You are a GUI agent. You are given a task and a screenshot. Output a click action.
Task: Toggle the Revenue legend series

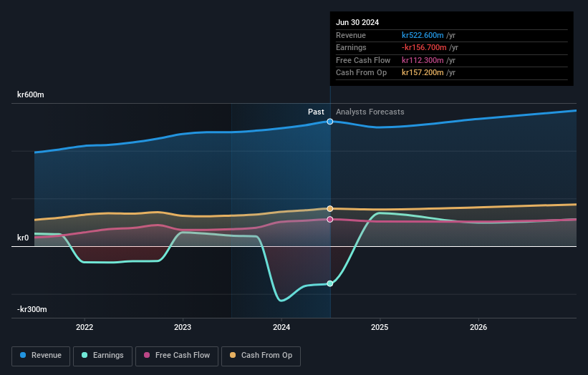coord(41,356)
